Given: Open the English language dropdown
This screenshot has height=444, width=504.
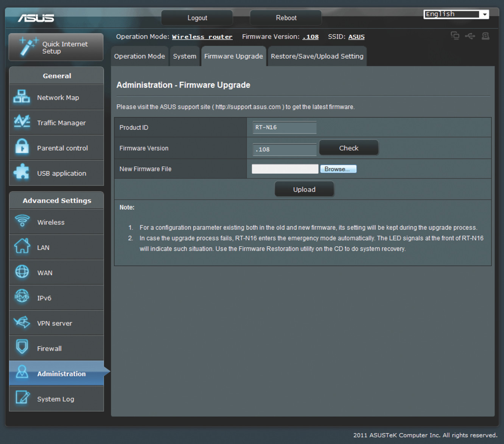Looking at the screenshot, I should [x=456, y=14].
